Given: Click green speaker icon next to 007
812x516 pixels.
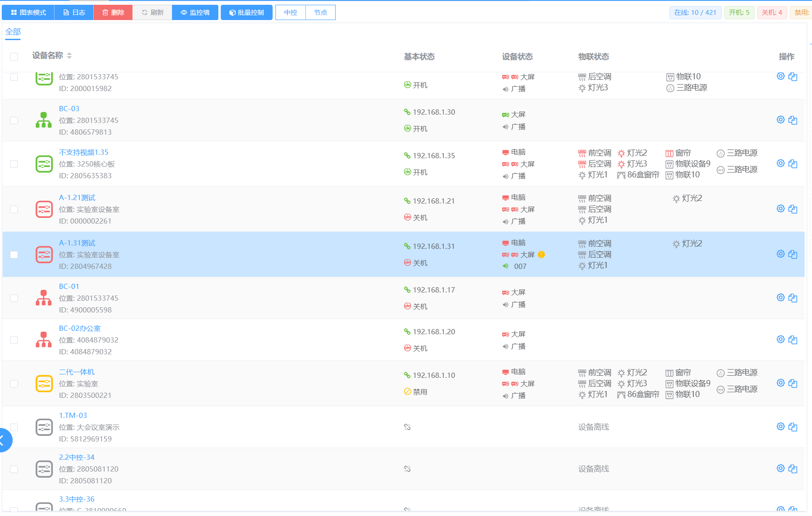Looking at the screenshot, I should pyautogui.click(x=505, y=266).
